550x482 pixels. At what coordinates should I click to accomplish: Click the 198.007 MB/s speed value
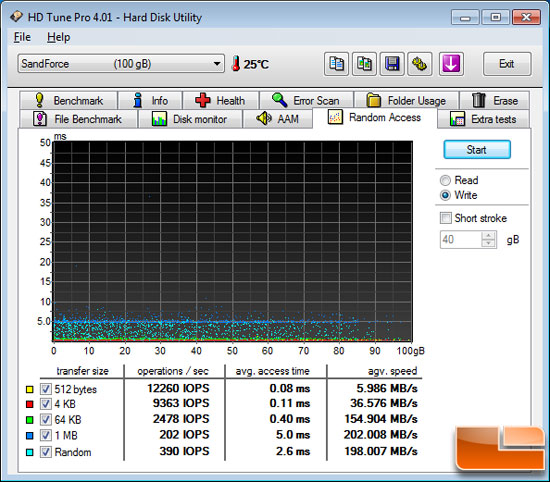381,451
